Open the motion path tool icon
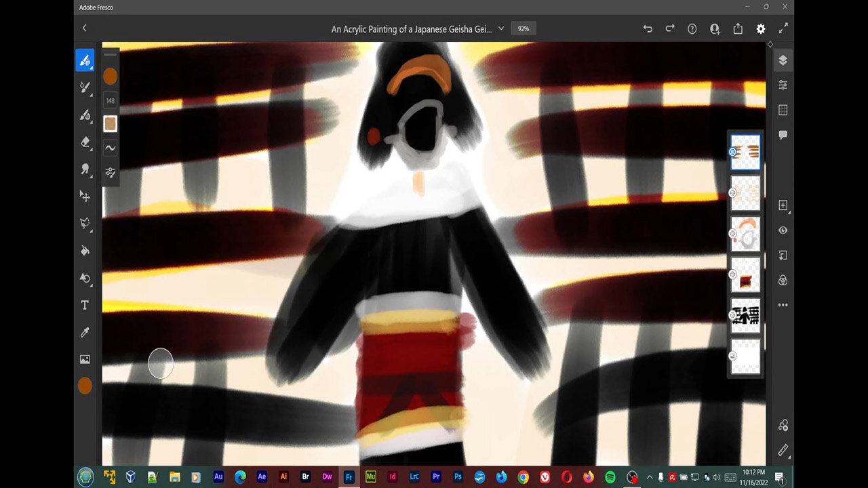Image resolution: width=868 pixels, height=488 pixels. click(783, 425)
